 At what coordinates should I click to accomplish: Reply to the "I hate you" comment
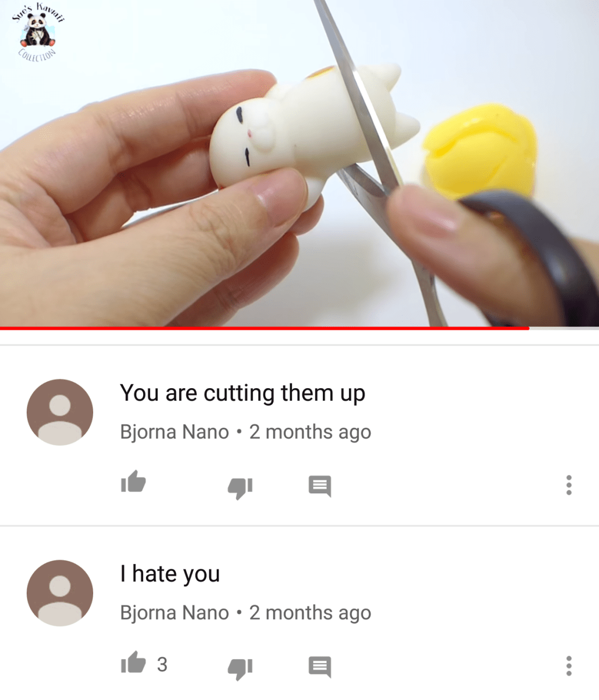point(320,667)
